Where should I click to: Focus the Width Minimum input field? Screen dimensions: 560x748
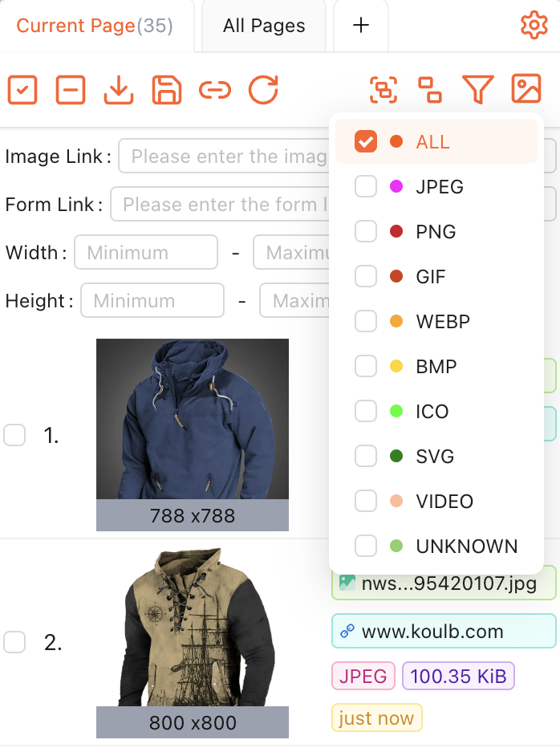coord(146,252)
